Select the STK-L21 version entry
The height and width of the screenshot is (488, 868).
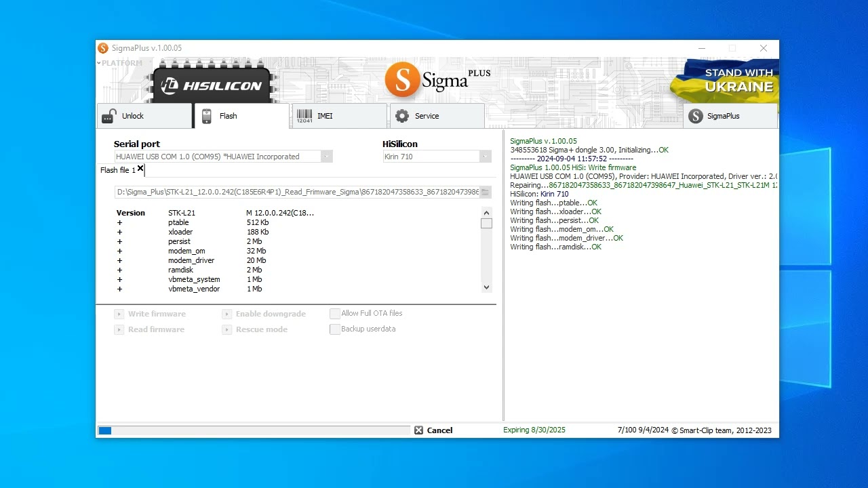coord(182,213)
